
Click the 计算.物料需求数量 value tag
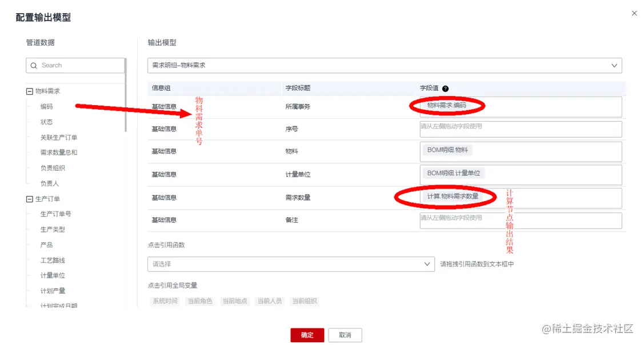click(x=453, y=196)
